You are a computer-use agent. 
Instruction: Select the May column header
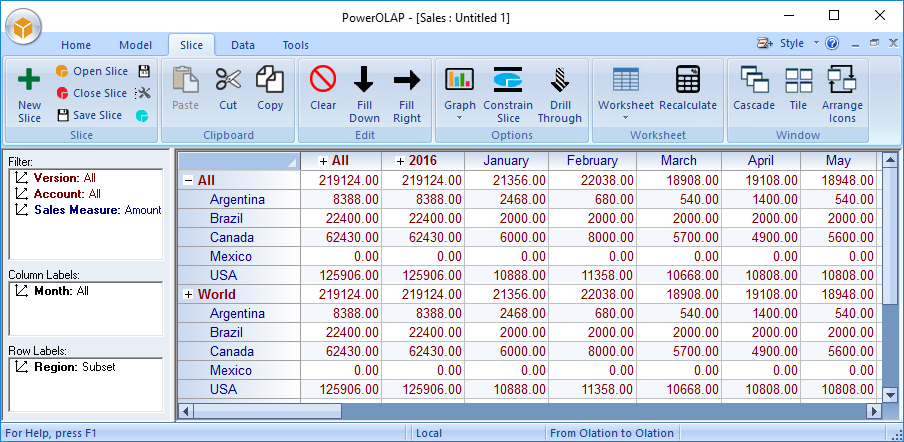pos(838,161)
